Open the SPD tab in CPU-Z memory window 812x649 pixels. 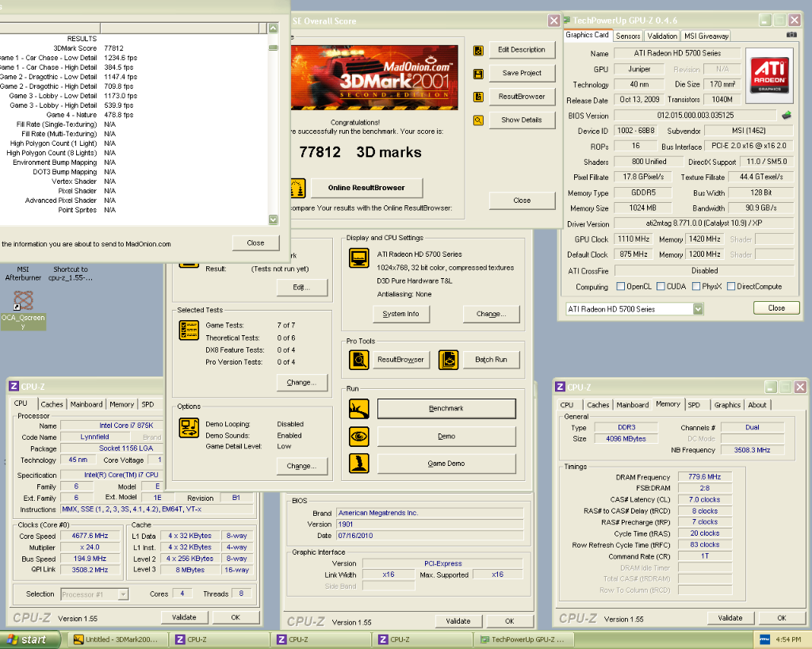694,404
